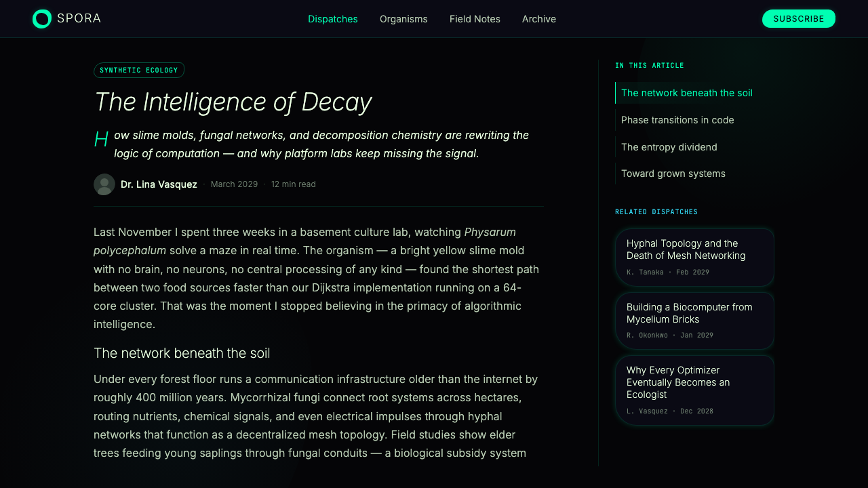Click the body heading 'The network beneath the soil'
The height and width of the screenshot is (488, 868).
click(182, 353)
